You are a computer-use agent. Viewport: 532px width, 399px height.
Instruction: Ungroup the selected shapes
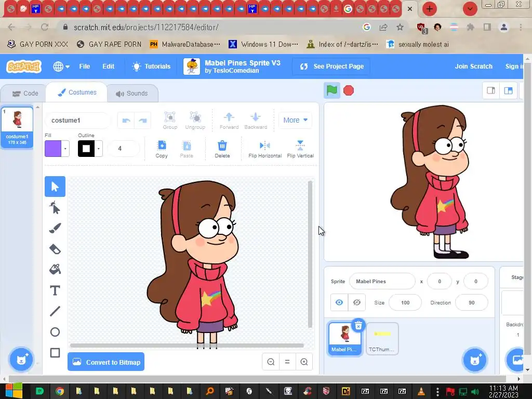195,121
